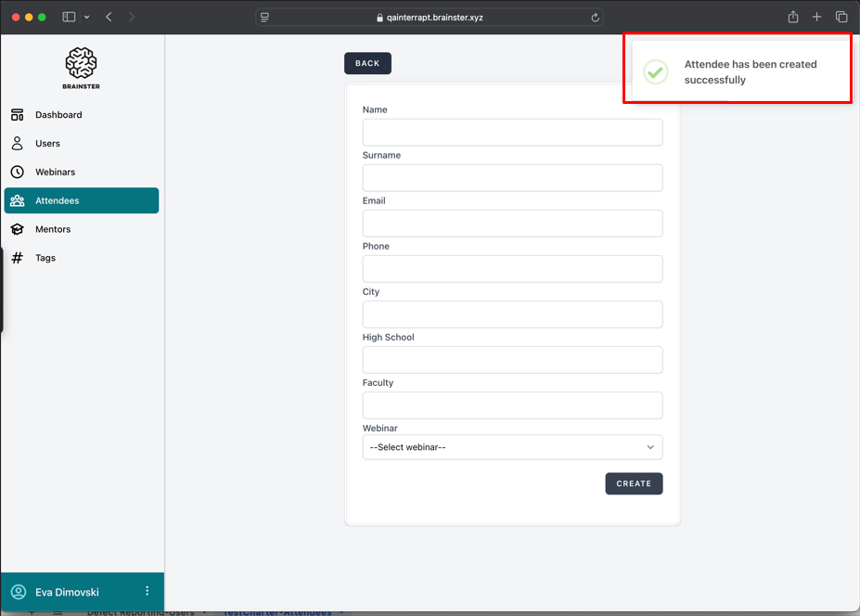Expand the Select webinar dropdown
The width and height of the screenshot is (860, 616).
(512, 447)
